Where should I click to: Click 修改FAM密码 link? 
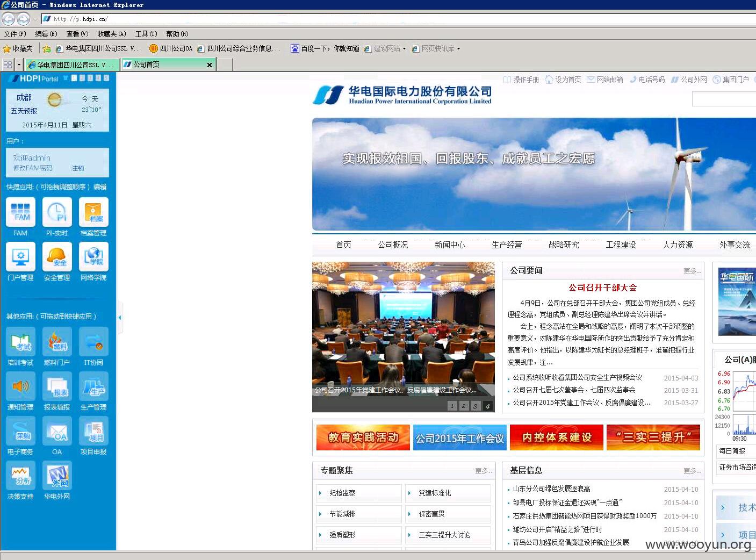pos(33,168)
